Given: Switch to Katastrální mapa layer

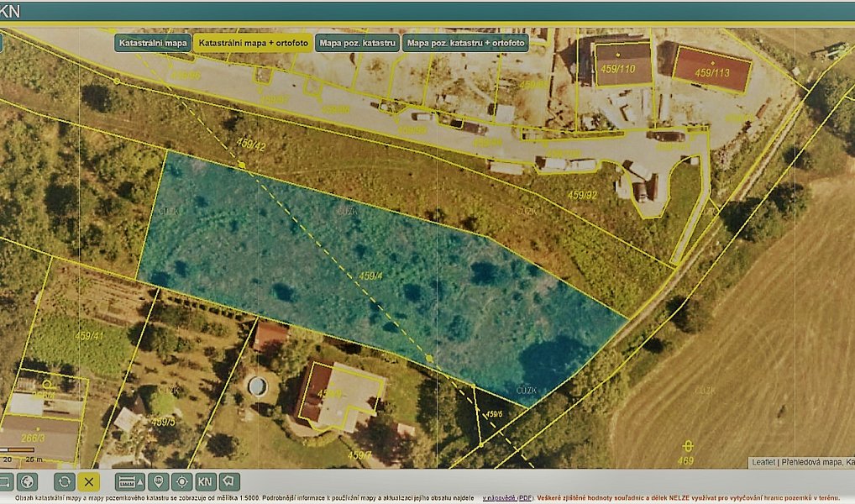Looking at the screenshot, I should 153,43.
